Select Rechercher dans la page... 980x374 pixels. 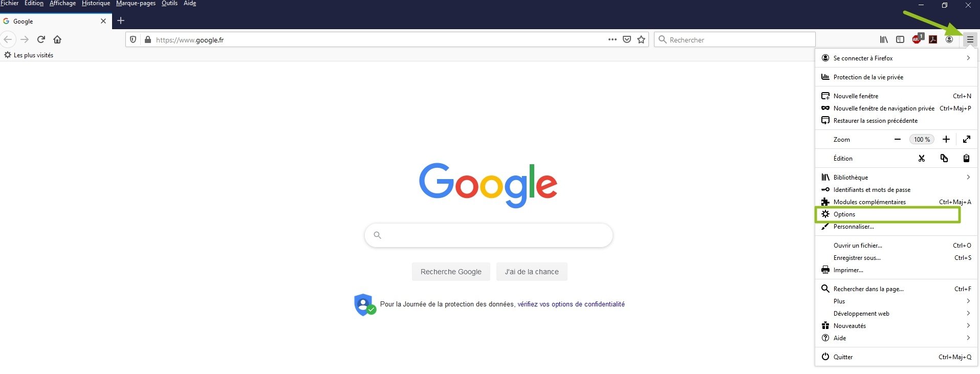[x=896, y=289]
